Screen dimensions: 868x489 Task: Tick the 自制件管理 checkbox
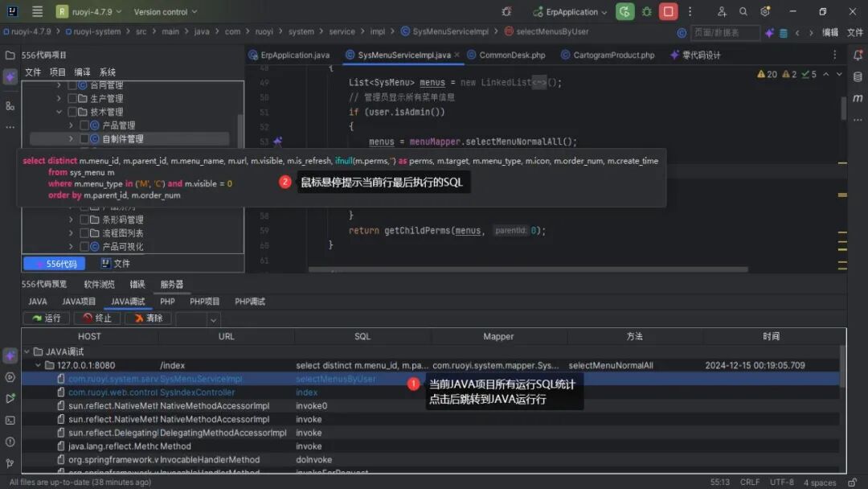[84, 138]
